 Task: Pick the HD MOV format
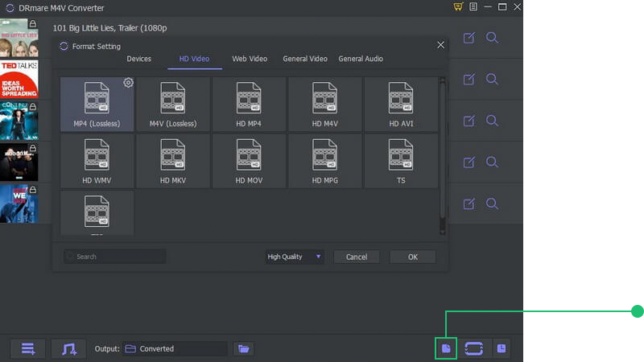(249, 161)
